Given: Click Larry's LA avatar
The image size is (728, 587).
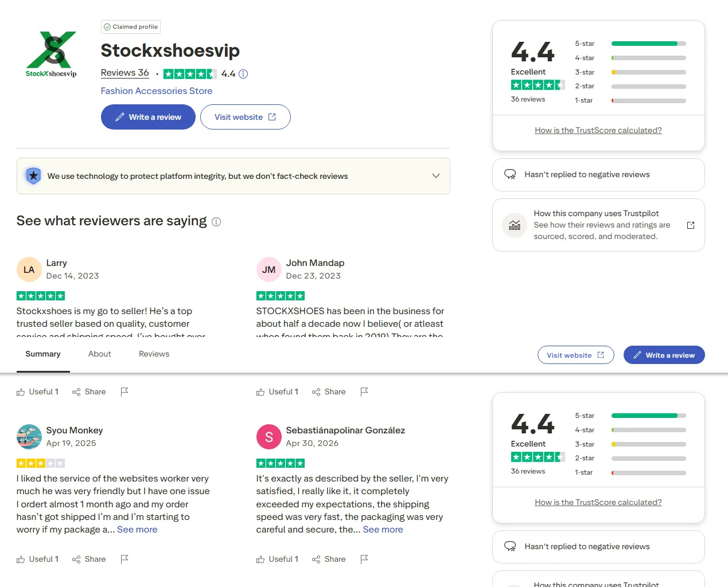Looking at the screenshot, I should pyautogui.click(x=29, y=269).
